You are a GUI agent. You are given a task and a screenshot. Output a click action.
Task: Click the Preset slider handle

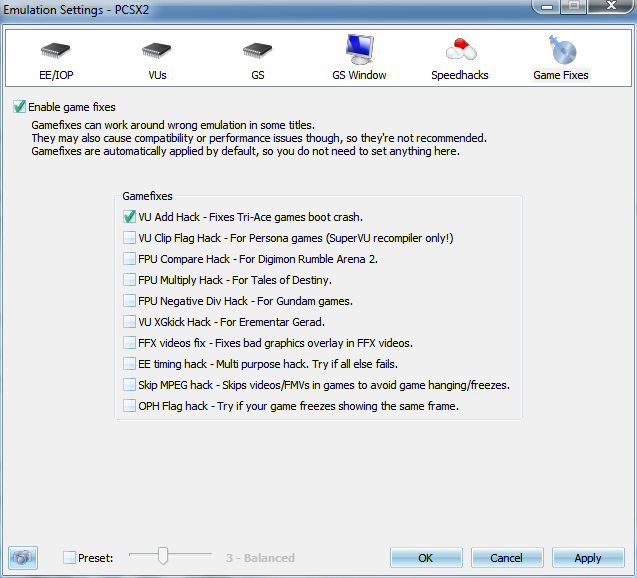tap(163, 555)
